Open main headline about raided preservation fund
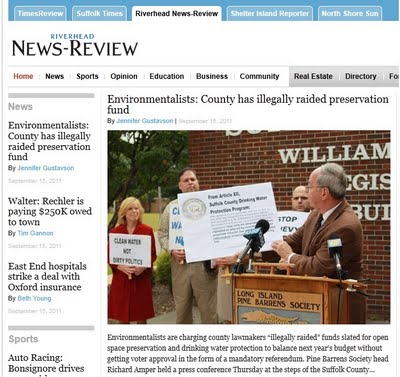 [248, 104]
